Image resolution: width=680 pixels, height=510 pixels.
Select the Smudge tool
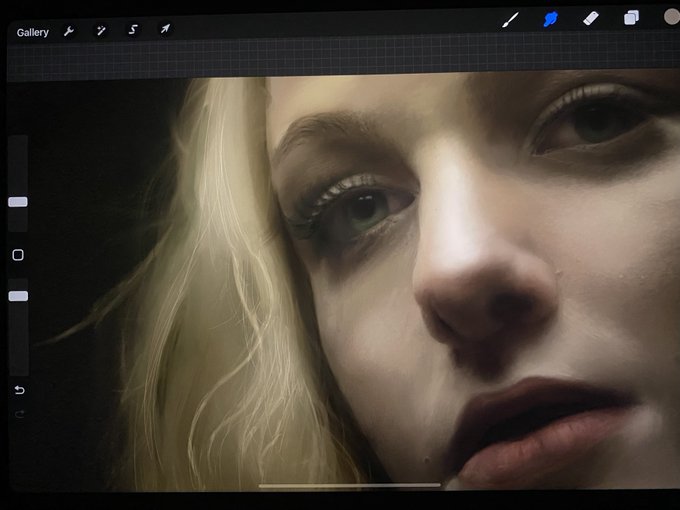click(550, 20)
